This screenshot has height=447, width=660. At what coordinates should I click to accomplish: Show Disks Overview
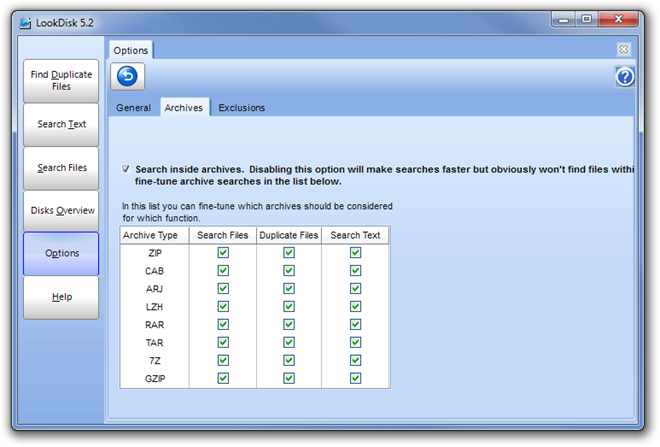pos(61,210)
